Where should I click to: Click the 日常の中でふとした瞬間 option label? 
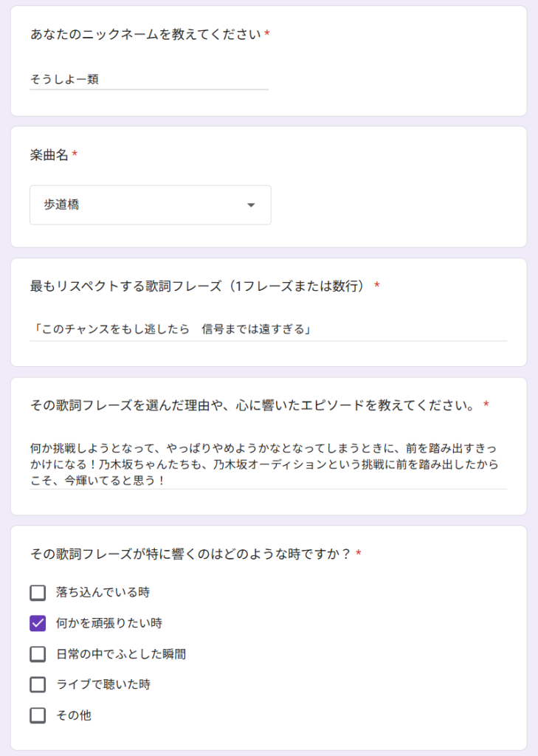[x=121, y=654]
